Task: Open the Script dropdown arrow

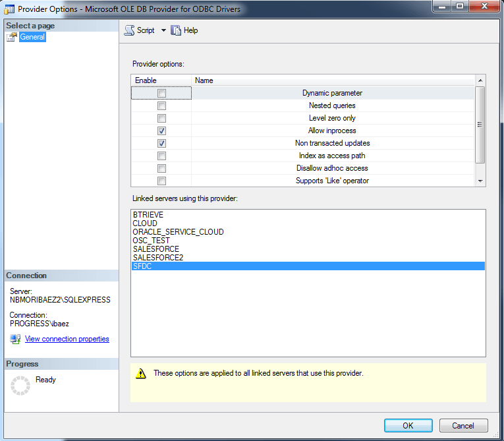Action: pyautogui.click(x=163, y=30)
